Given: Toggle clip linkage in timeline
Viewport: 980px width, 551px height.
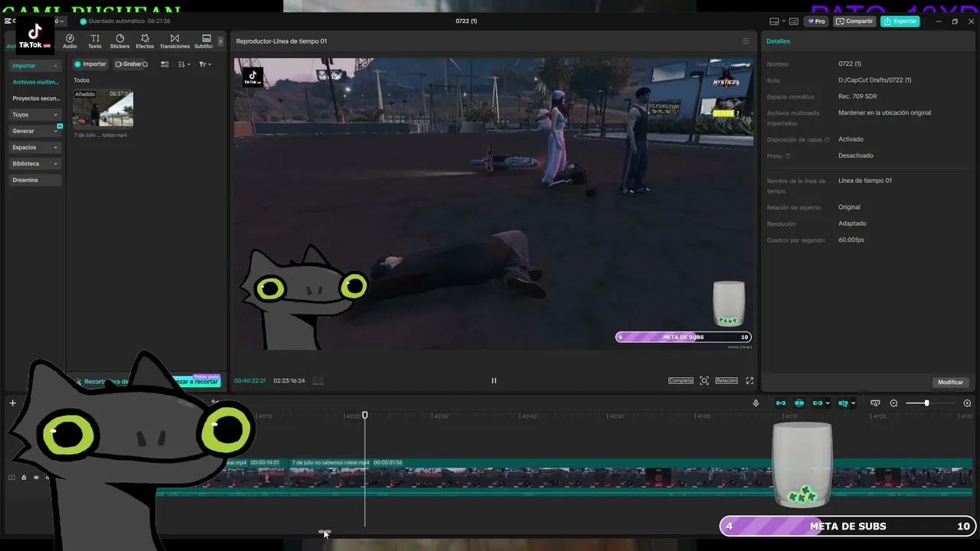Looking at the screenshot, I should click(x=818, y=403).
